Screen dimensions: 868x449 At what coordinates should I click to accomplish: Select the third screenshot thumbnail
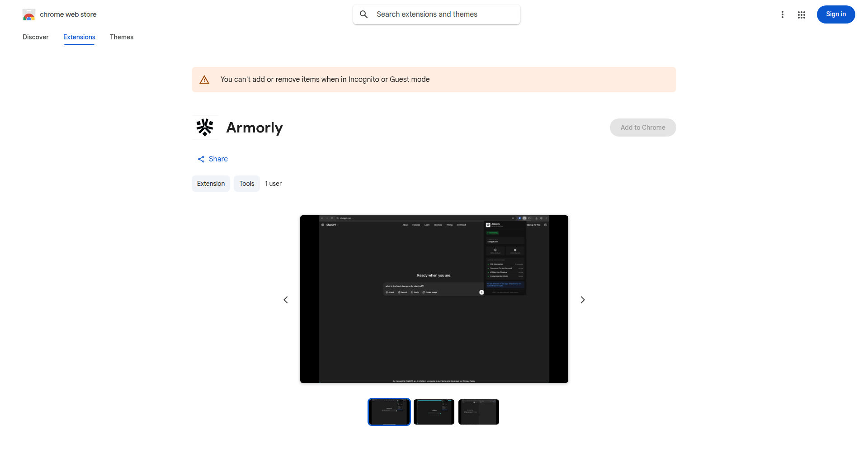click(x=479, y=412)
